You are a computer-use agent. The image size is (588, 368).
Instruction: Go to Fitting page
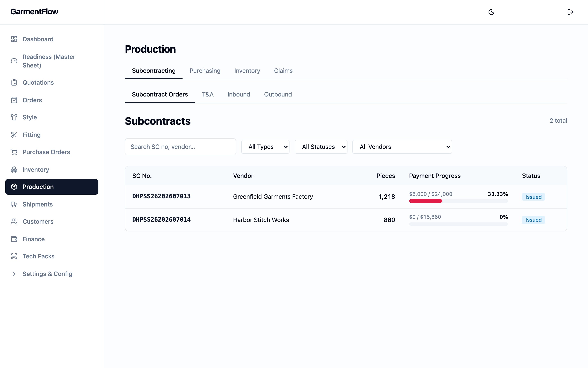pos(52,135)
